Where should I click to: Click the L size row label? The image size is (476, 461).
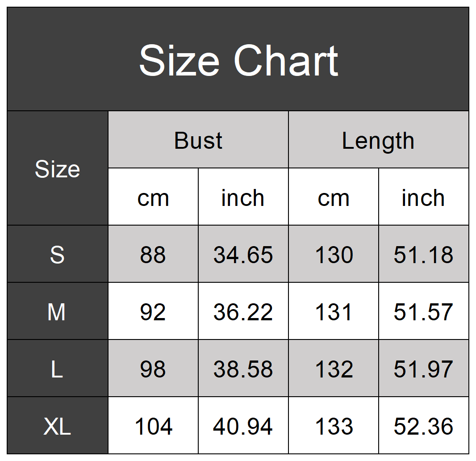[x=58, y=369]
